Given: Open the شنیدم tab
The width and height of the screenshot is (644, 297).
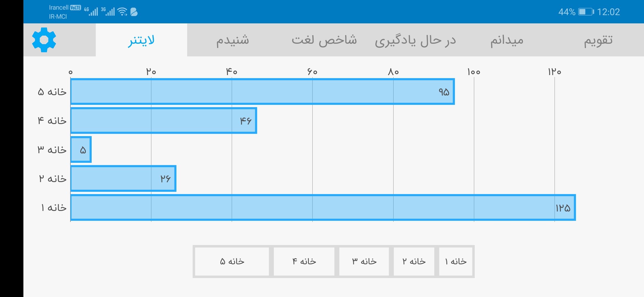Looking at the screenshot, I should tap(233, 40).
